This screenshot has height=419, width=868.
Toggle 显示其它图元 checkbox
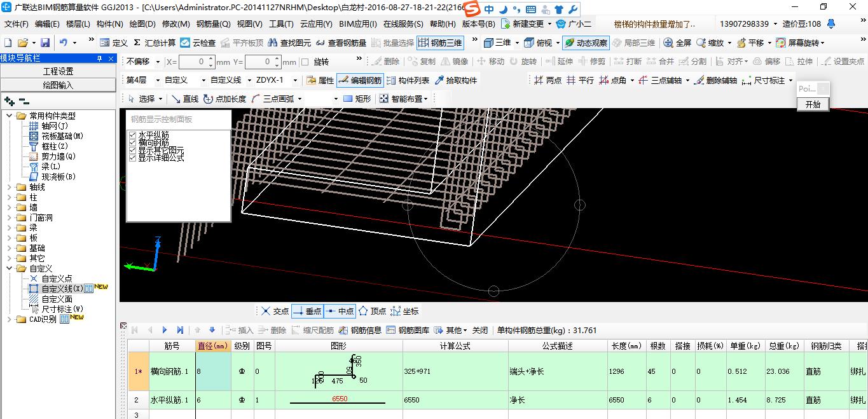(132, 151)
